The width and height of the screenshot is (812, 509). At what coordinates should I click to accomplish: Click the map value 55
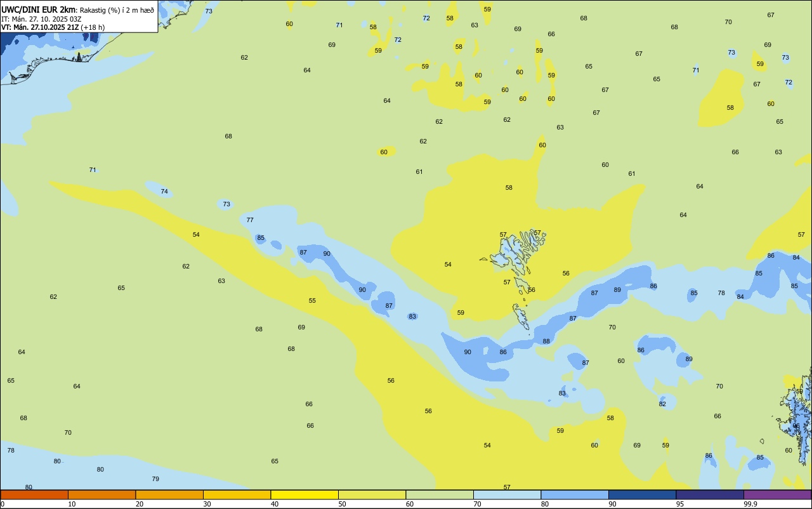pos(312,300)
